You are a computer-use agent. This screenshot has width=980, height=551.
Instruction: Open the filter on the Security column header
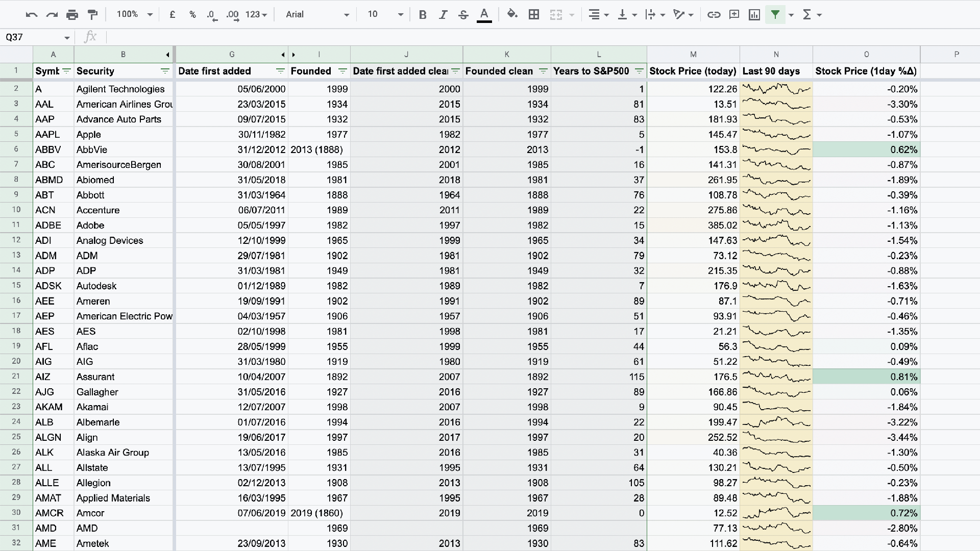[x=165, y=71]
